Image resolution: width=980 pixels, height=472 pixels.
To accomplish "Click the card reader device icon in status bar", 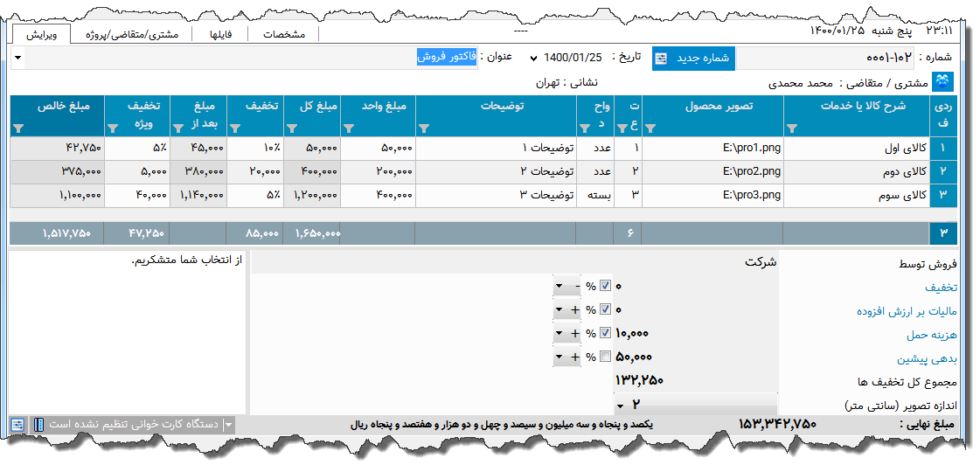I will pos(39,424).
